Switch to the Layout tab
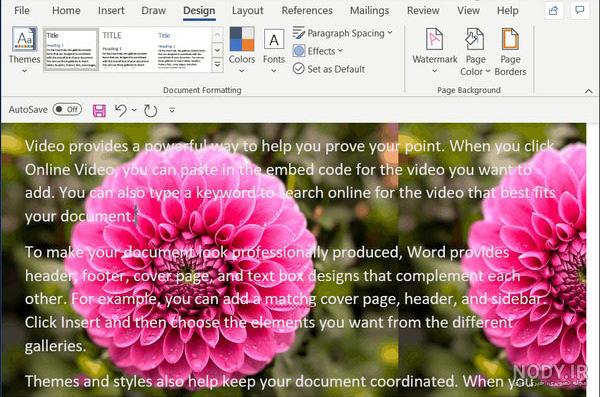The width and height of the screenshot is (600, 397). click(248, 10)
